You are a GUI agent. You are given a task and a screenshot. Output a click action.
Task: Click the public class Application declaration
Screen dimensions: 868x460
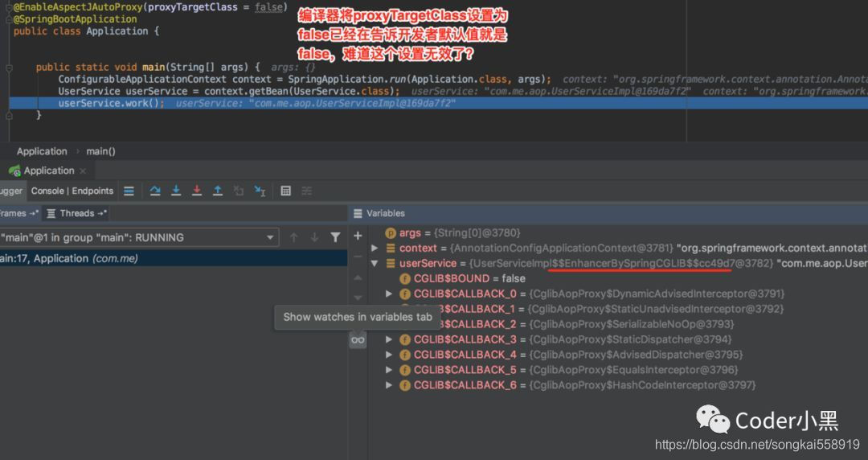(x=86, y=31)
